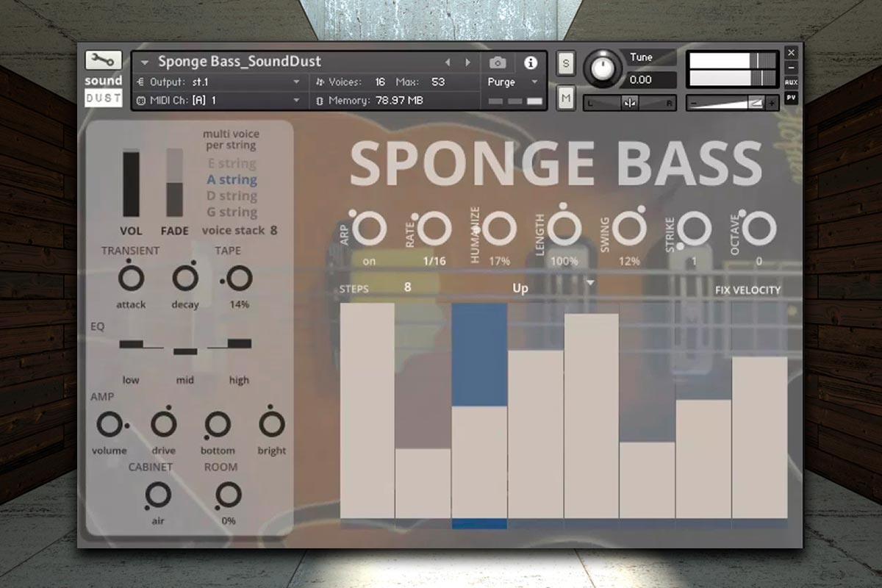Remove the instrument with the X button

point(791,53)
